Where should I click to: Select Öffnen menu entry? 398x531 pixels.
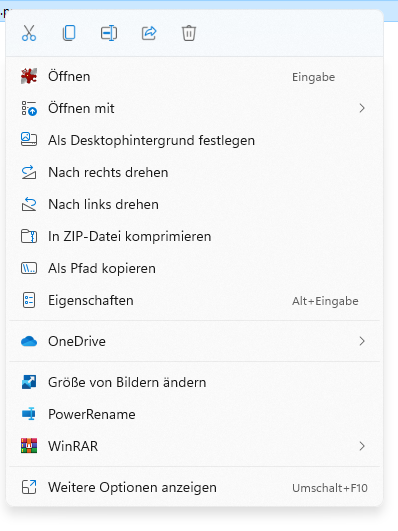(x=194, y=77)
